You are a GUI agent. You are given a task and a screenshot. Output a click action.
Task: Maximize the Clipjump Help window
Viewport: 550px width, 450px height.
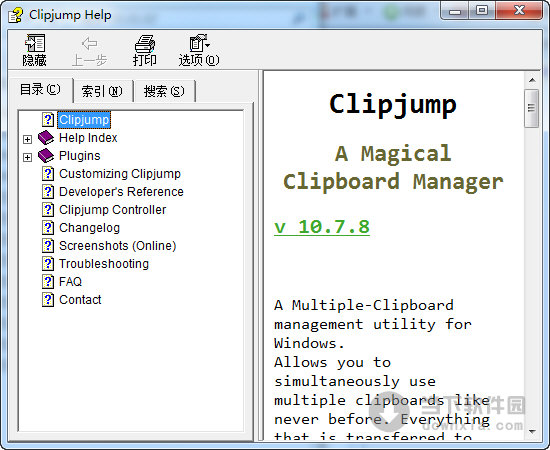click(x=482, y=12)
